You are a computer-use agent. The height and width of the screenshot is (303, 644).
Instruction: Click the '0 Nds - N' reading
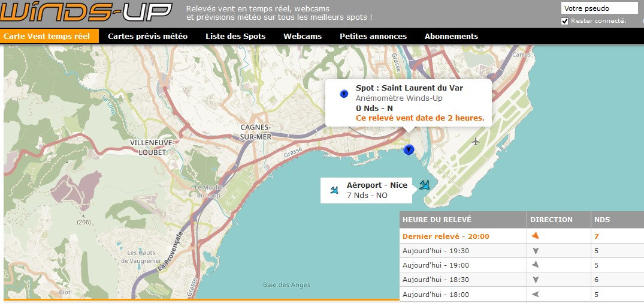(x=374, y=108)
